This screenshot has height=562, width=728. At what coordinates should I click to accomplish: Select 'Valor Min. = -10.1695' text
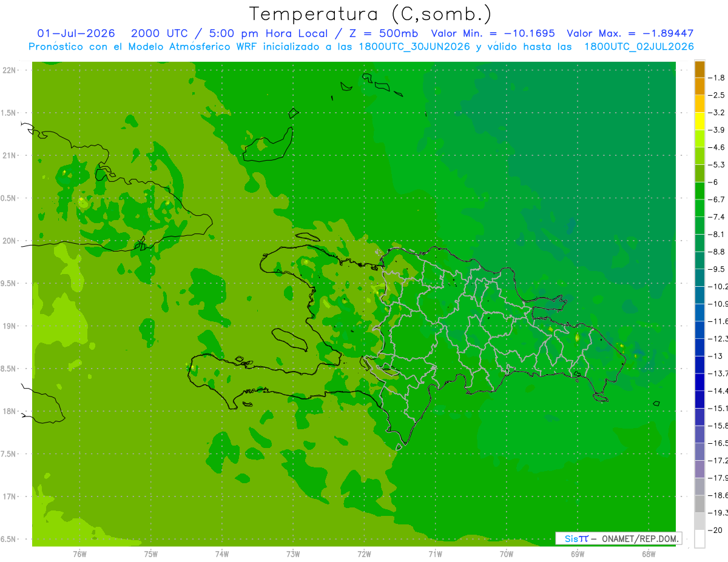[x=493, y=33]
